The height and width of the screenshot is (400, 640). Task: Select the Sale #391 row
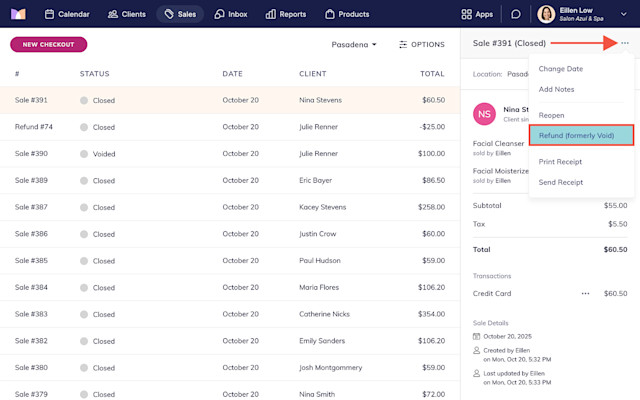[x=230, y=100]
